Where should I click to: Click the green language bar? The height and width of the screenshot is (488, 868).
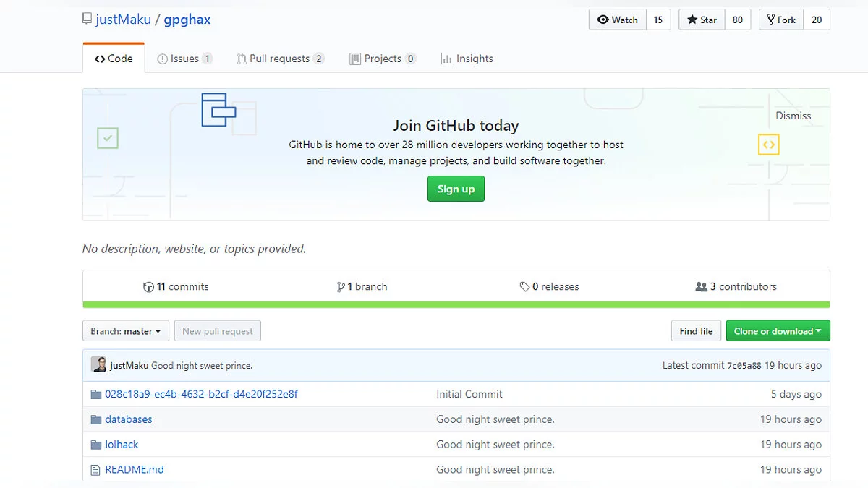(456, 304)
